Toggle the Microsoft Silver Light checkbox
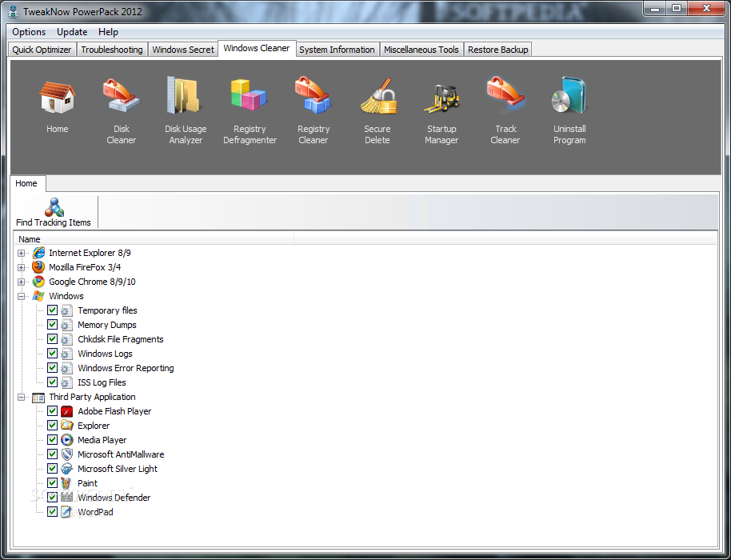 click(52, 469)
